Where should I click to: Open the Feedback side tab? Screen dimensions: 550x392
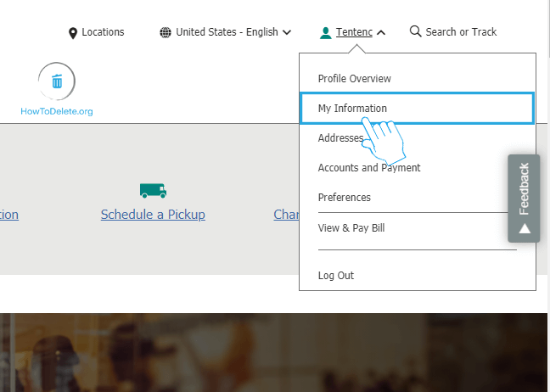click(x=524, y=188)
